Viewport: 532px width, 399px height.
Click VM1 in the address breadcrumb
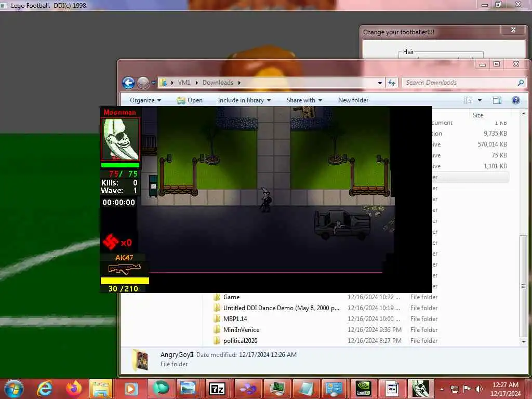[184, 83]
